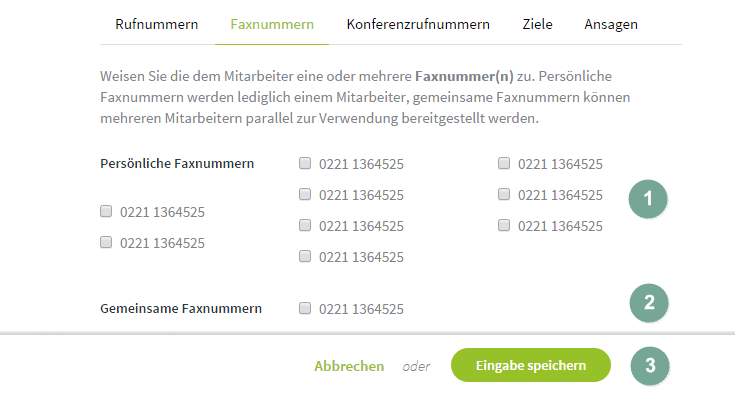The width and height of the screenshot is (735, 395).
Task: Enable top checkbox in middle fax column
Action: pos(305,163)
